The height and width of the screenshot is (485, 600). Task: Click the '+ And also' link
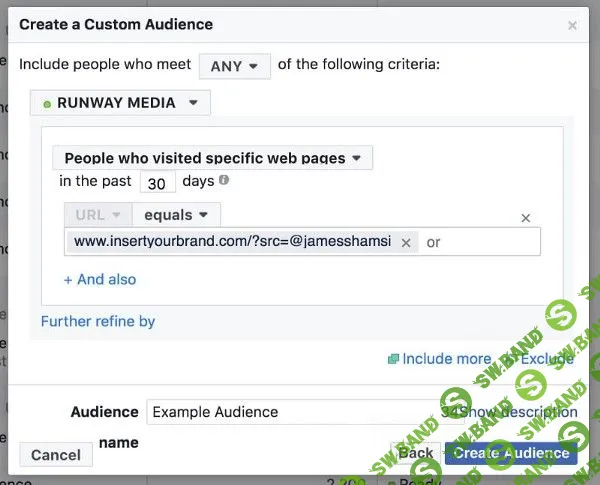[100, 279]
